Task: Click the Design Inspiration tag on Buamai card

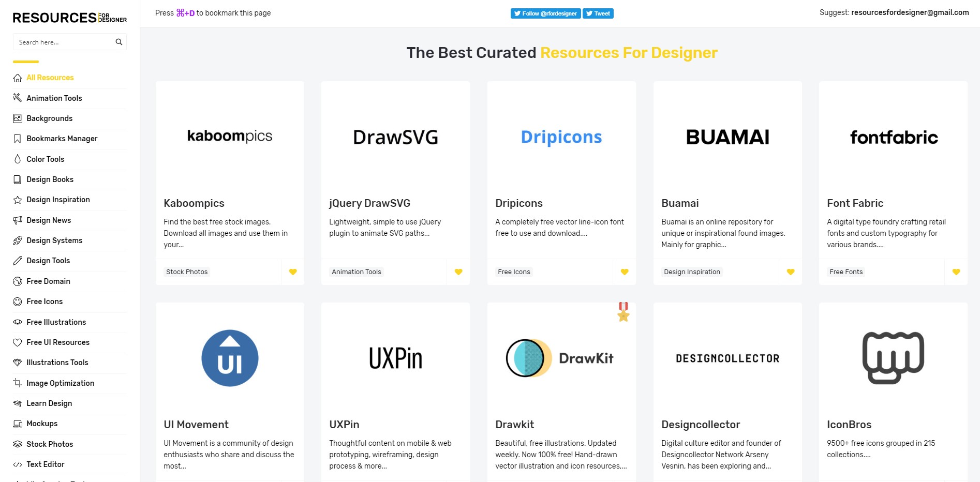Action: tap(692, 272)
